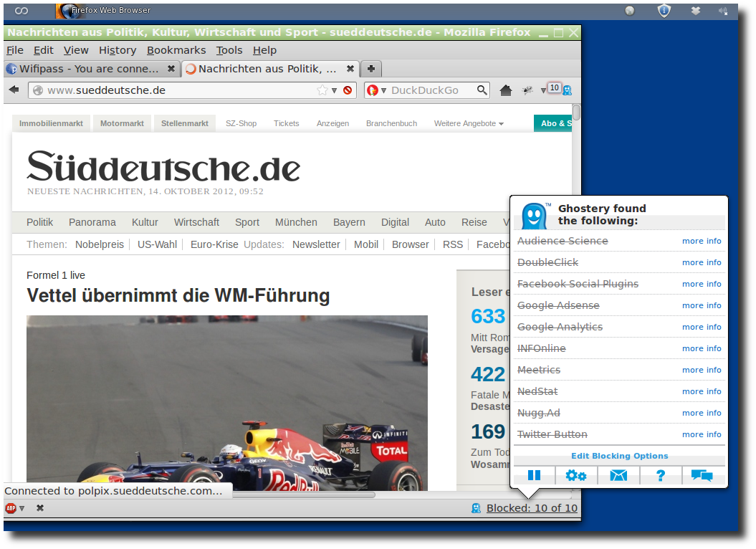Click the Adblock Plus ABP icon
Screen dimensions: 756x549
tap(11, 508)
